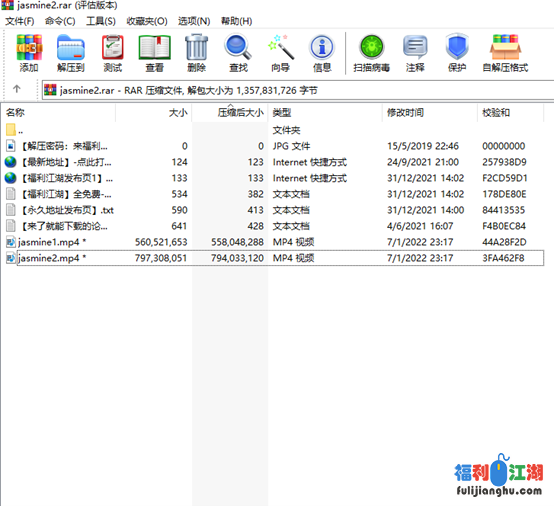Go up one folder level arrow
Image resolution: width=554 pixels, height=506 pixels.
pyautogui.click(x=17, y=89)
